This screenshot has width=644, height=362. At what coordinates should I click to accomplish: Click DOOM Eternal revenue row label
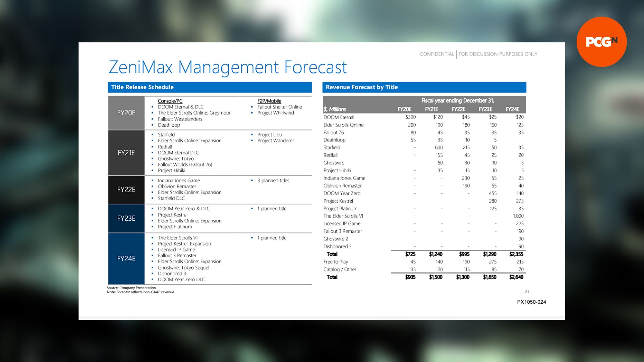pyautogui.click(x=339, y=117)
